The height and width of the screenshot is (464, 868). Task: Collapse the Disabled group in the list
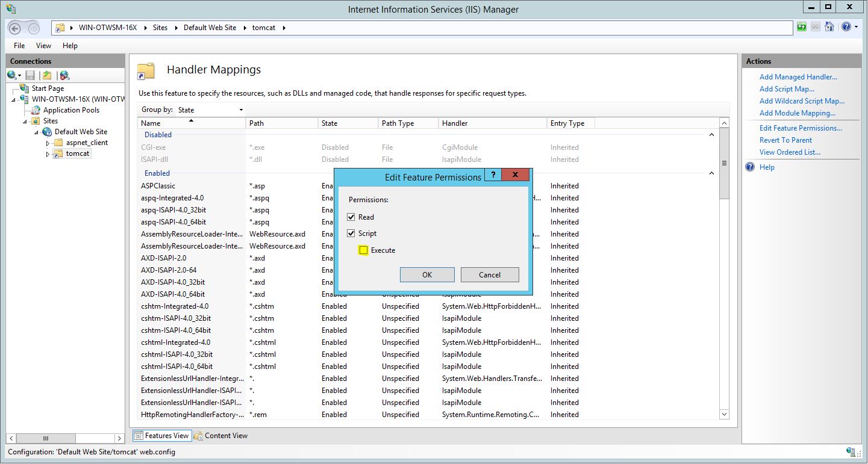[x=711, y=135]
